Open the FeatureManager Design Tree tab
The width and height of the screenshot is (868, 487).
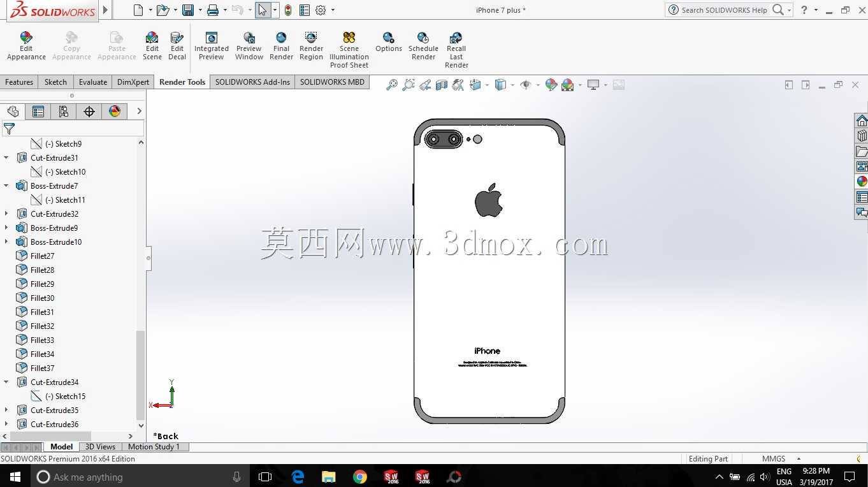13,112
